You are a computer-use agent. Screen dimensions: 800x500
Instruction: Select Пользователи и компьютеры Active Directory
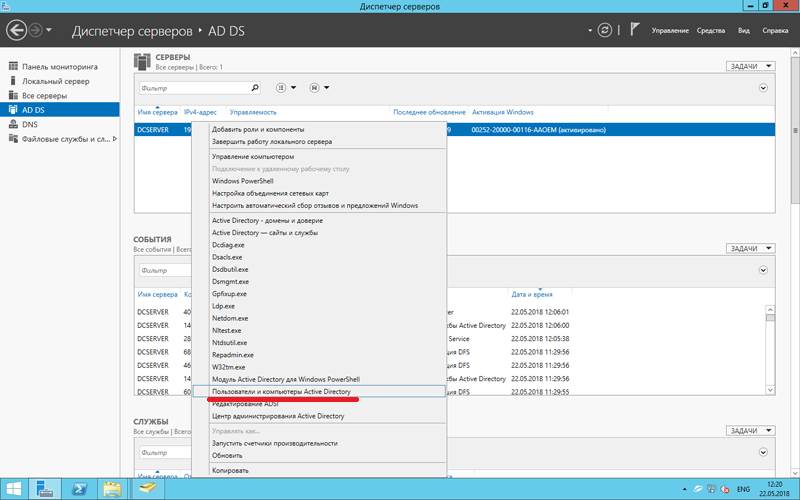[281, 392]
